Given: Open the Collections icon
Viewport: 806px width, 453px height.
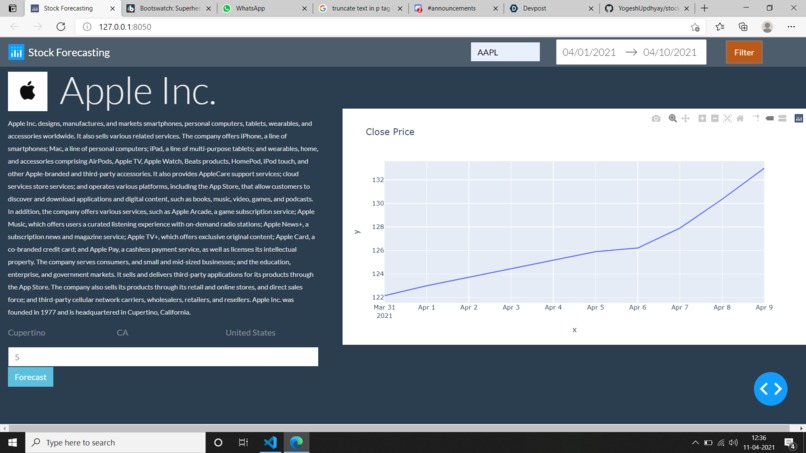Looking at the screenshot, I should 743,27.
